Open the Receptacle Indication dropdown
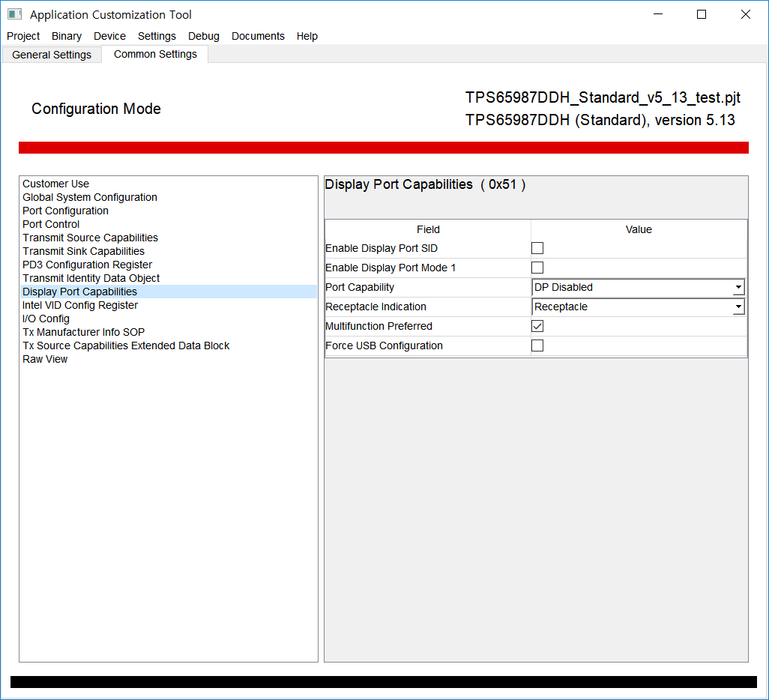The height and width of the screenshot is (700, 769). point(639,307)
